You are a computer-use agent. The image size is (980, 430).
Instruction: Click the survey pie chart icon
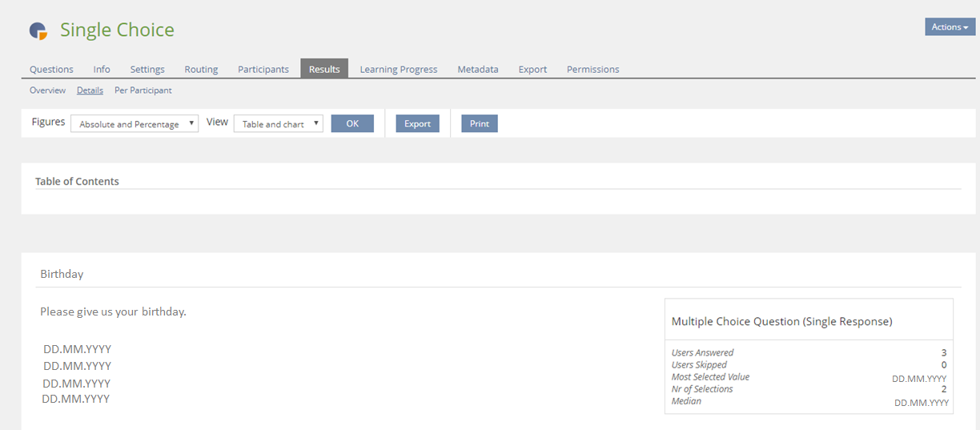(x=38, y=30)
